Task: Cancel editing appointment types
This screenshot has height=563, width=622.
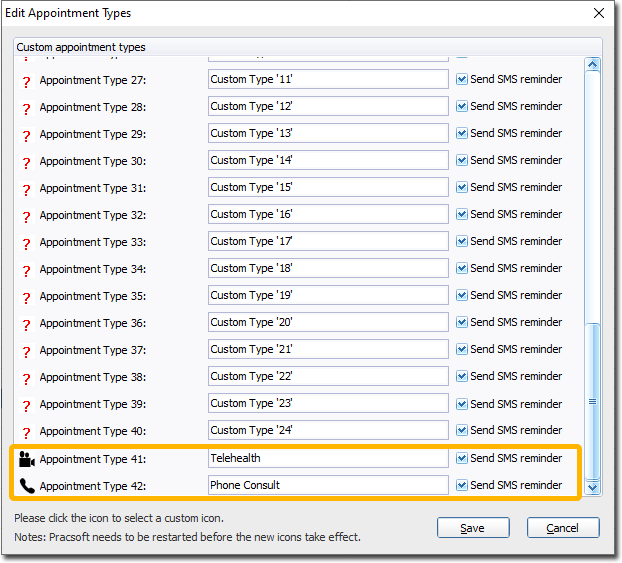Action: (x=563, y=528)
